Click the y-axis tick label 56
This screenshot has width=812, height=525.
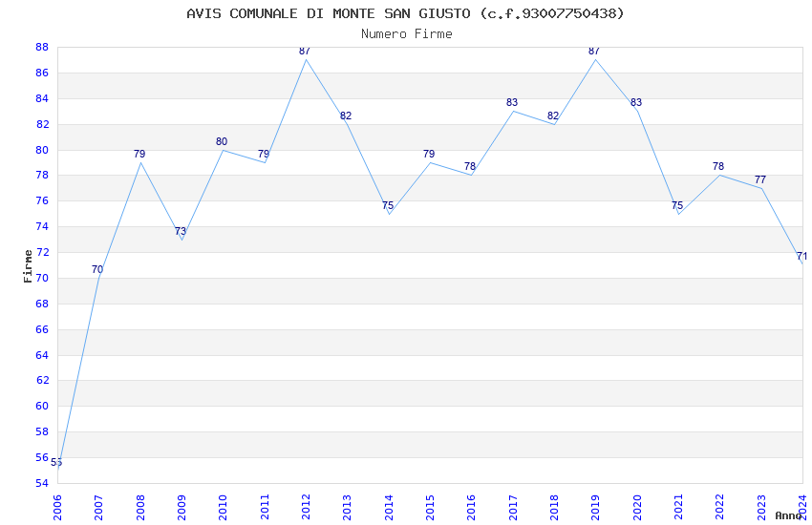[42, 458]
